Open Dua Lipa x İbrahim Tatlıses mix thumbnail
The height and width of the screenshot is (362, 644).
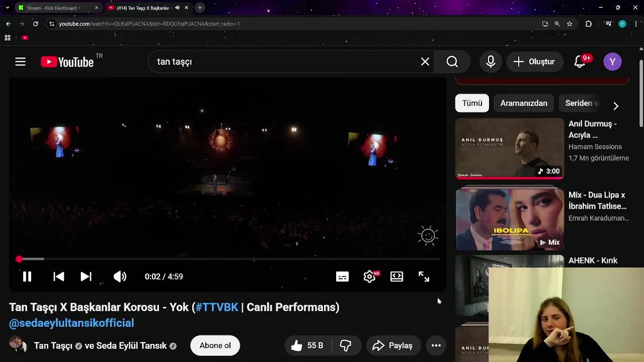[x=510, y=220]
